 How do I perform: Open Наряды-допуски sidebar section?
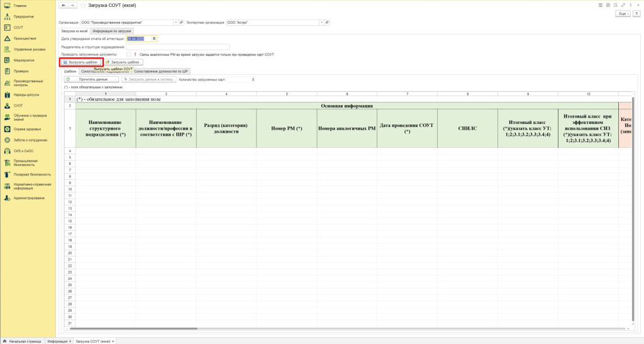click(26, 95)
